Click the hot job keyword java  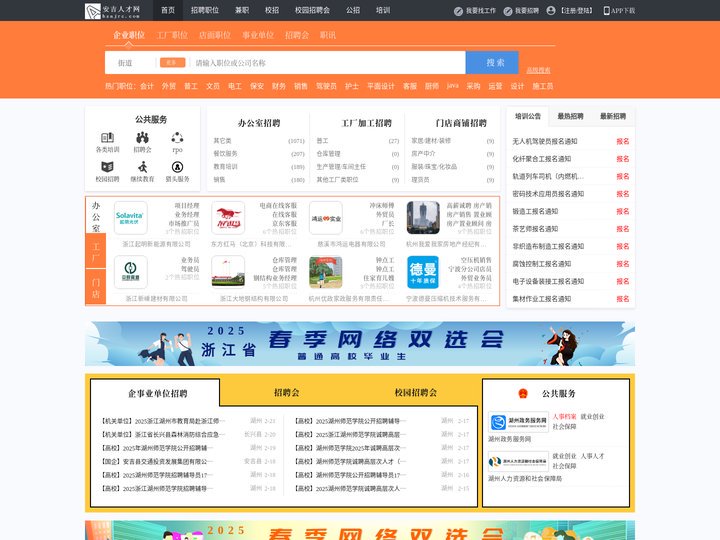[452, 85]
